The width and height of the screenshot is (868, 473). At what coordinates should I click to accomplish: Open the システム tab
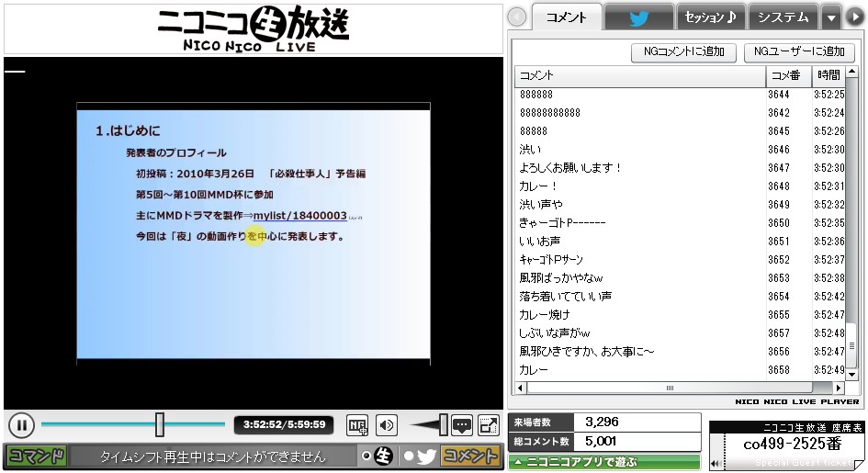point(783,17)
